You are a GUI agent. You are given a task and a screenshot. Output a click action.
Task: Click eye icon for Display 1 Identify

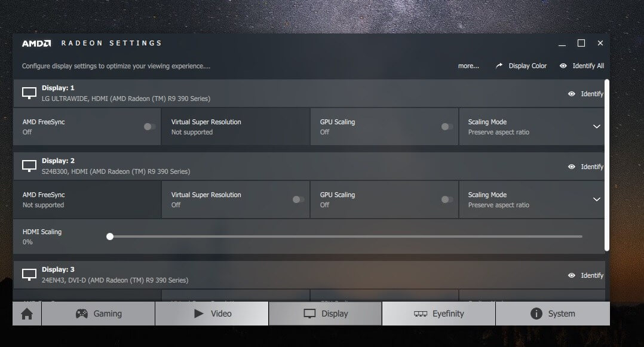coord(571,94)
